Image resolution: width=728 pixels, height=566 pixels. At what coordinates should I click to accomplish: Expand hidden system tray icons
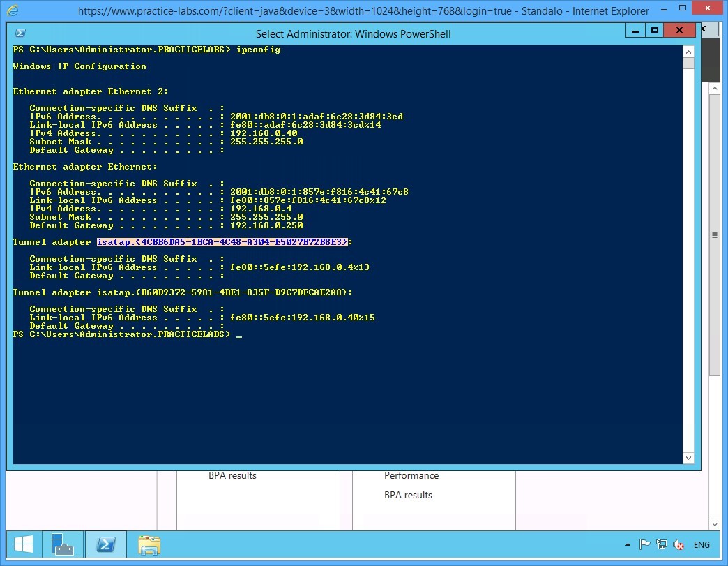click(x=628, y=544)
